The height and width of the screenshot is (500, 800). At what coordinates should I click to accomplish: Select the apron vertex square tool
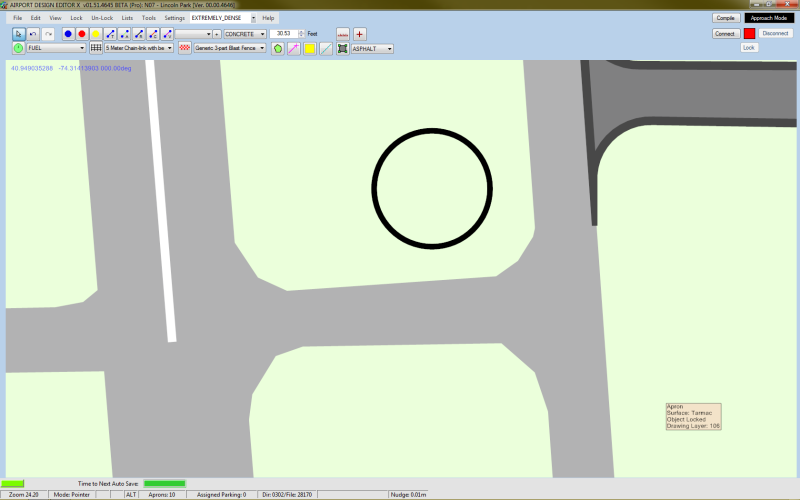(x=343, y=48)
